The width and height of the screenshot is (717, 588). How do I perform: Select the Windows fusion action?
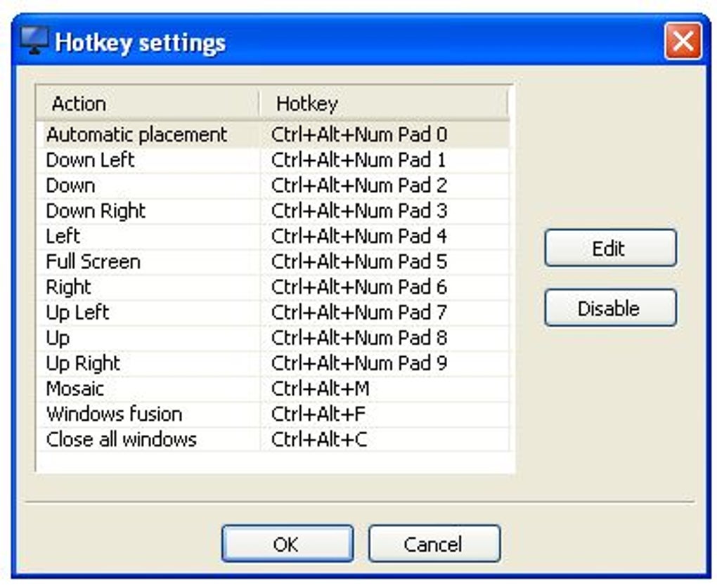coord(115,414)
